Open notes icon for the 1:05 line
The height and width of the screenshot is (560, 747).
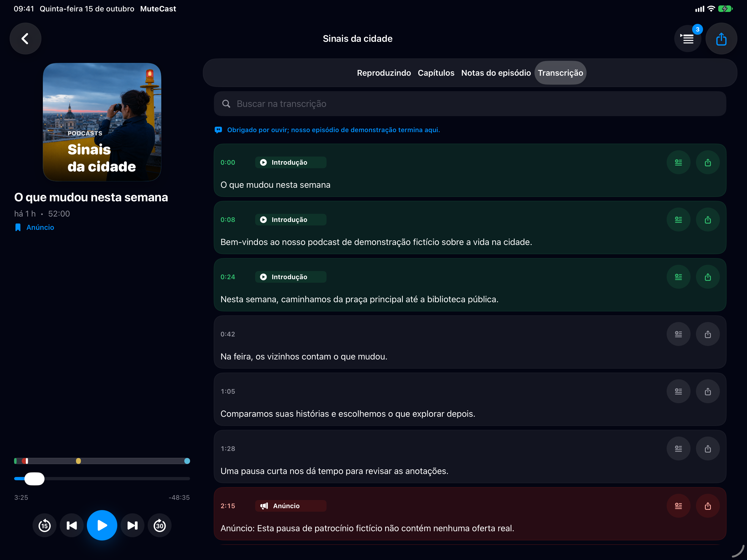tap(678, 391)
